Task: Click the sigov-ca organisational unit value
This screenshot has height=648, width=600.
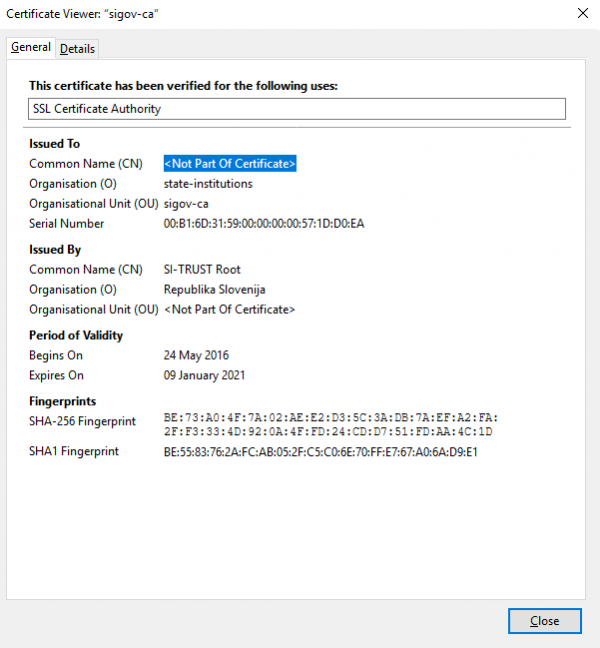Action: click(186, 204)
